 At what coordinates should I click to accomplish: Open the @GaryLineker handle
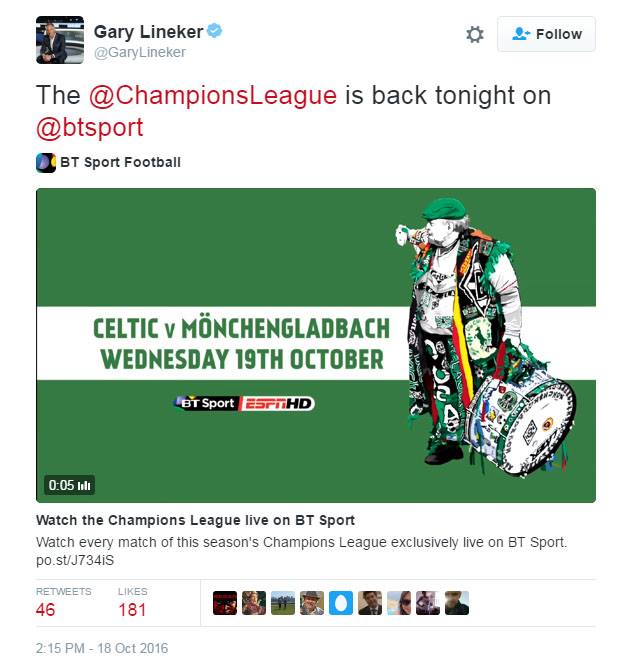tap(140, 52)
